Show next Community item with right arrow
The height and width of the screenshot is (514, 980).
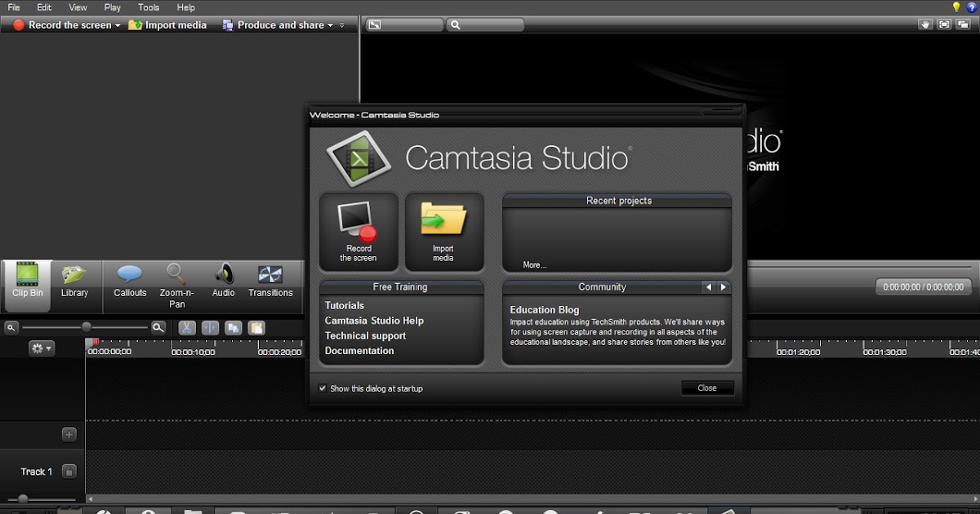724,287
